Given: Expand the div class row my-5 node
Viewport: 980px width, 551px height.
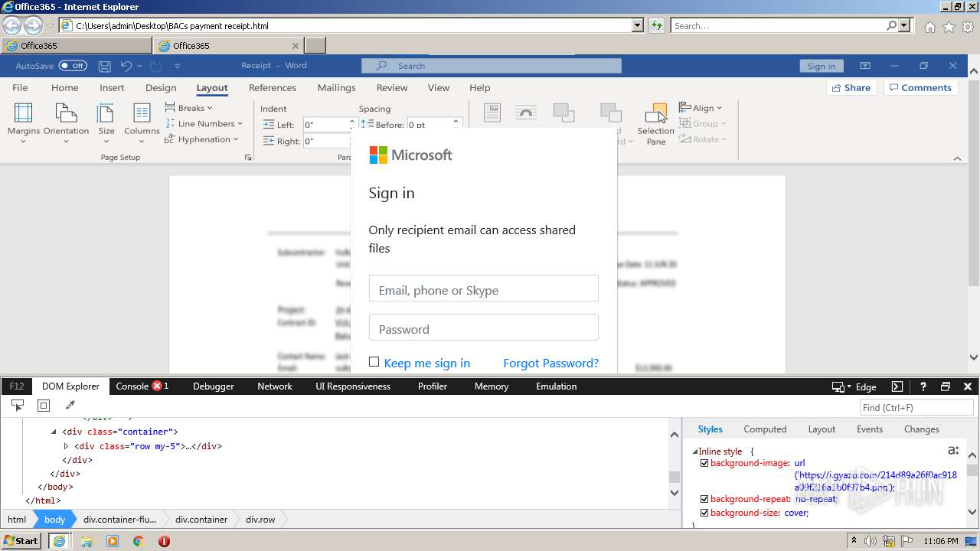Looking at the screenshot, I should coord(66,446).
